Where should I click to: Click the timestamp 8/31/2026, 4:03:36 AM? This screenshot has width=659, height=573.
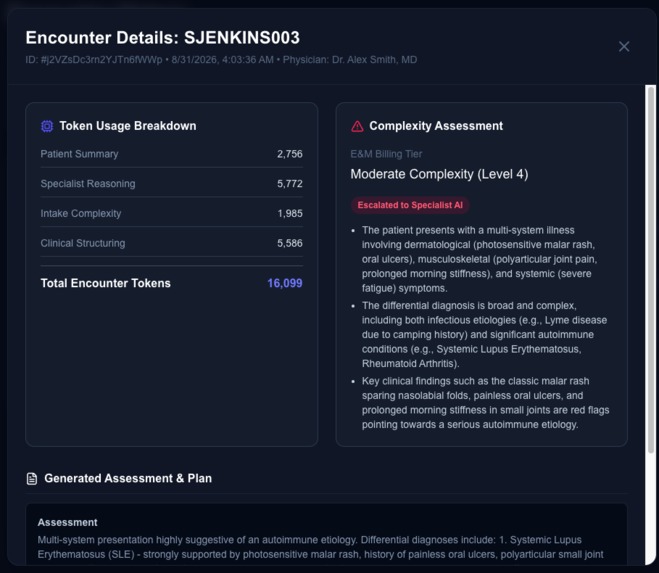(222, 60)
